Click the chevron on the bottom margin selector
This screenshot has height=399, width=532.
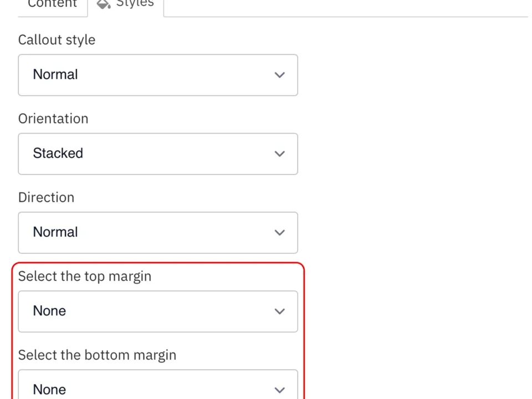point(279,390)
